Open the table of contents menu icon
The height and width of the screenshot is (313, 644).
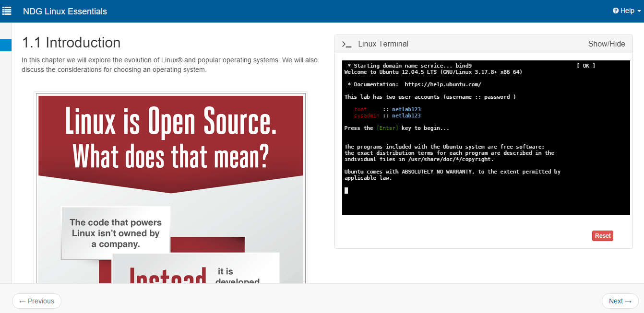pyautogui.click(x=7, y=11)
